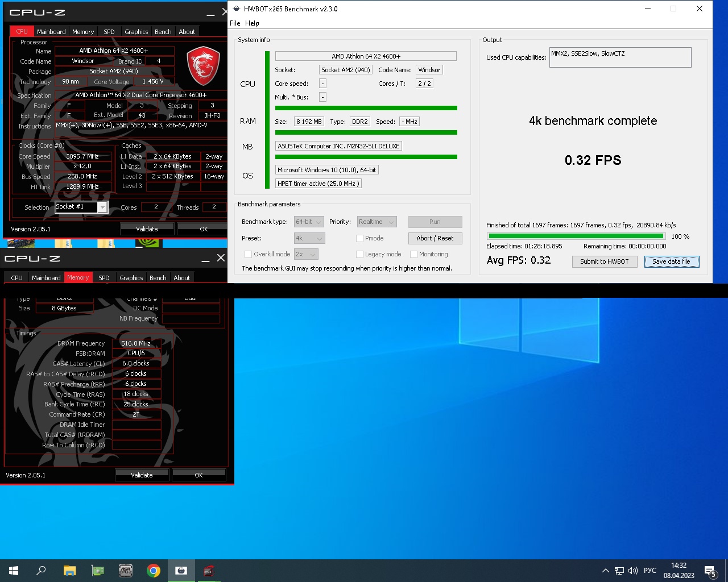Open Mainboard tab in lower CPU-Z window
728x582 pixels.
point(46,278)
